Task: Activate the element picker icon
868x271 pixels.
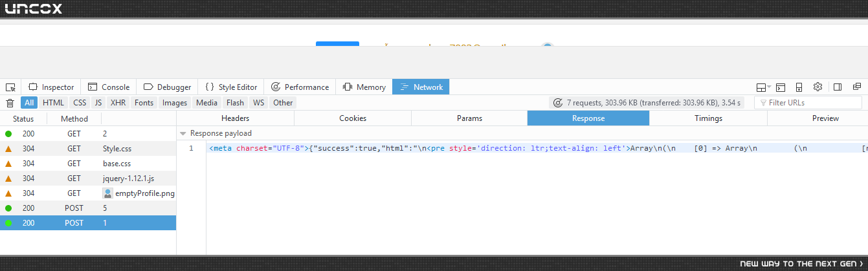Action: coord(10,87)
